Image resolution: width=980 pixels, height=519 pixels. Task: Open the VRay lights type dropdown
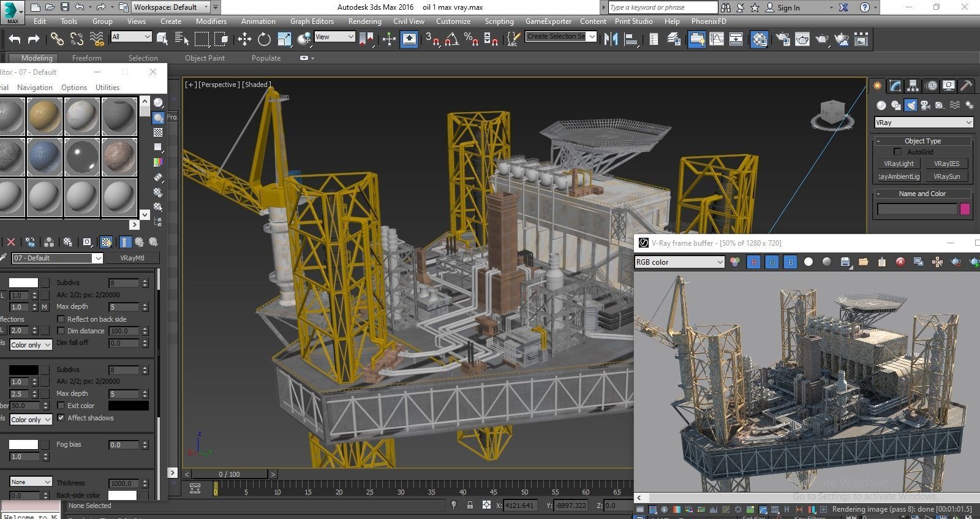pyautogui.click(x=923, y=123)
